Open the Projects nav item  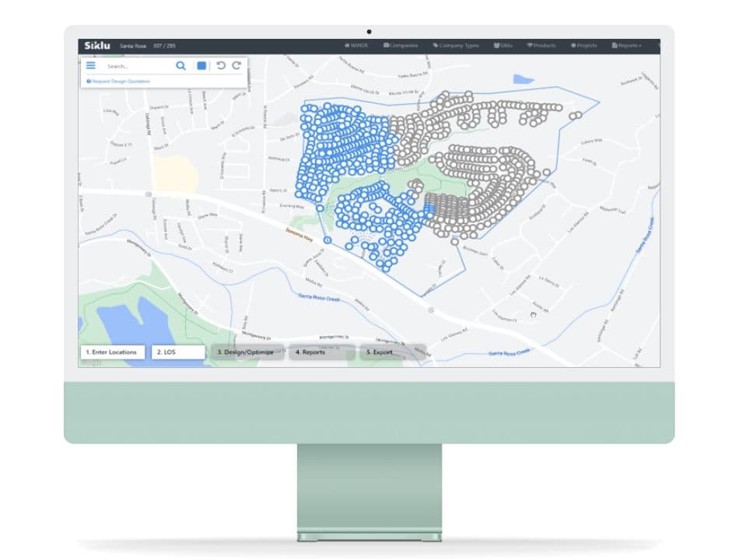[583, 46]
